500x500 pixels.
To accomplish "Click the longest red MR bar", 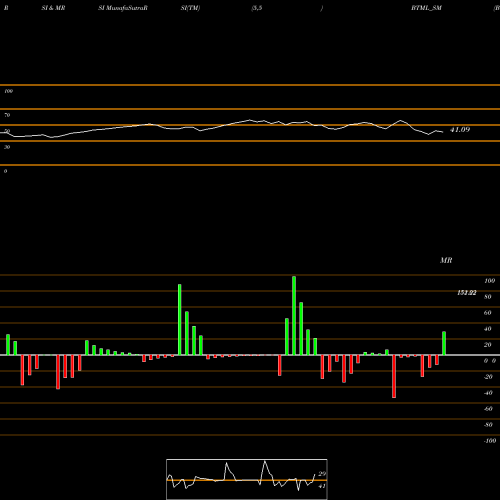I will [394, 376].
